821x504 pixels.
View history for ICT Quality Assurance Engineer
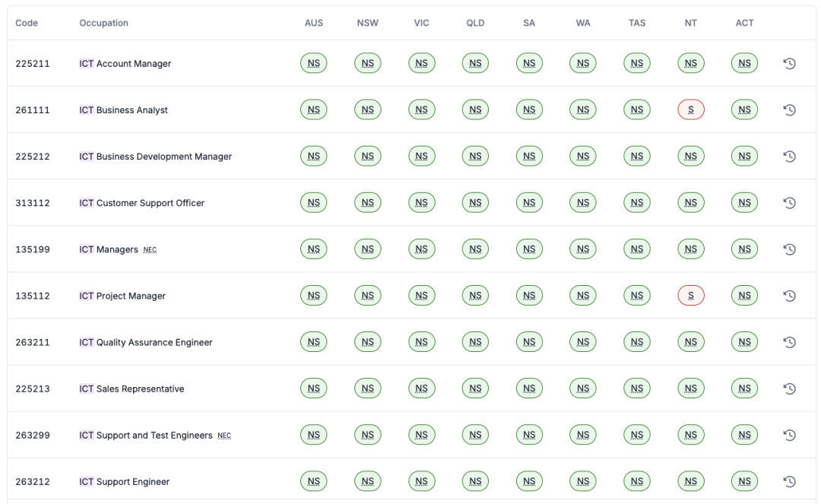tap(789, 342)
